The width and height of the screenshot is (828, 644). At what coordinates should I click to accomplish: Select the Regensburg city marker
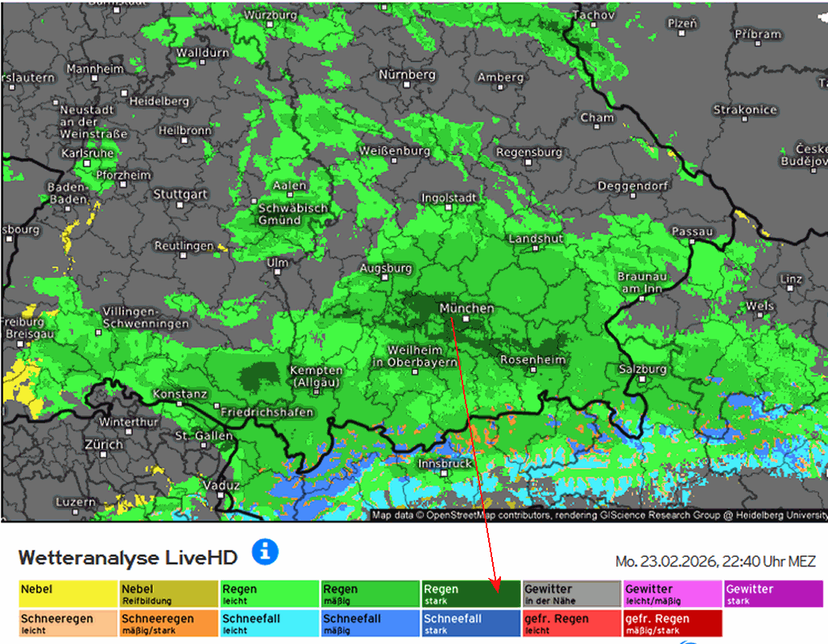527,163
